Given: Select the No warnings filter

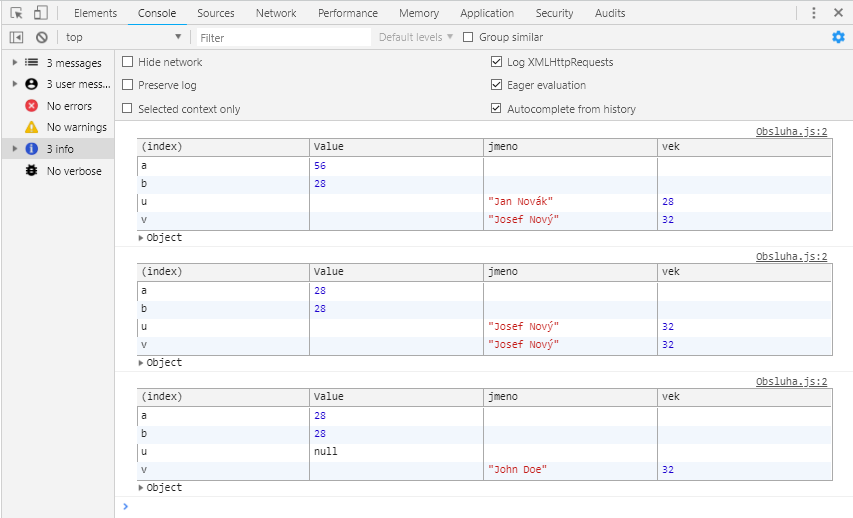Looking at the screenshot, I should pos(76,127).
